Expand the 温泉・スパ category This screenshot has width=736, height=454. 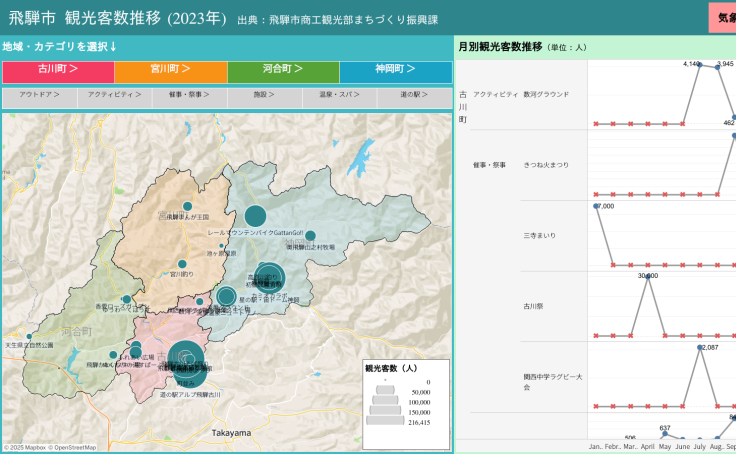pos(339,97)
